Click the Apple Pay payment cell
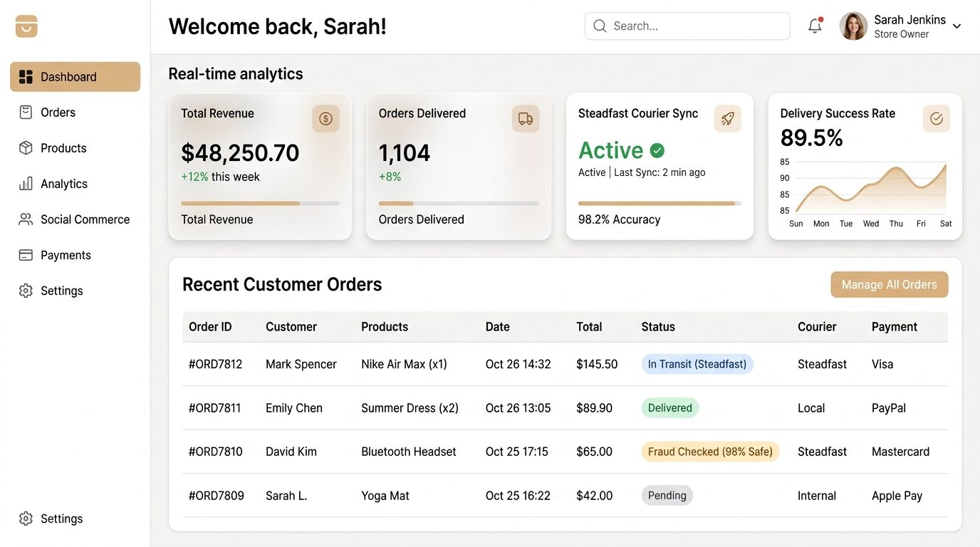The image size is (980, 547). 897,496
